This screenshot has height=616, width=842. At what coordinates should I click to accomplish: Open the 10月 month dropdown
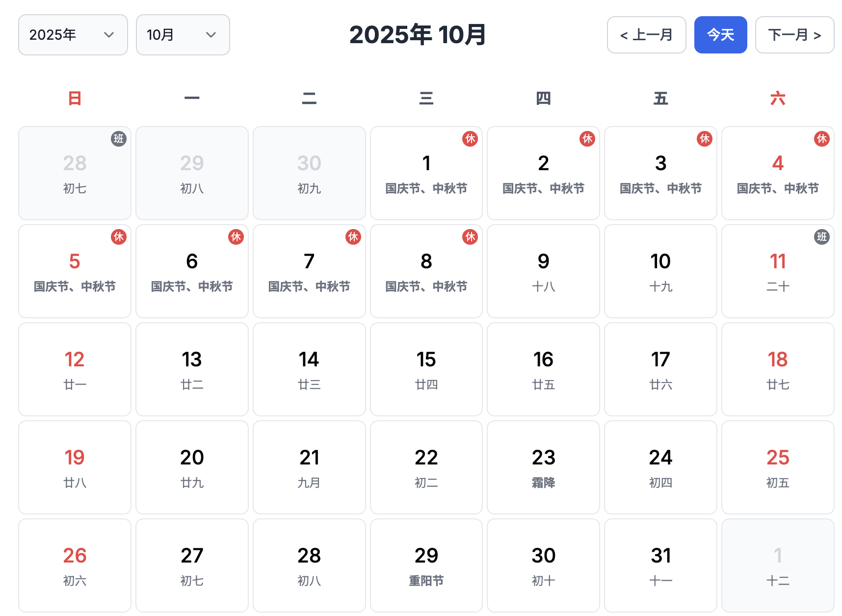(x=183, y=35)
